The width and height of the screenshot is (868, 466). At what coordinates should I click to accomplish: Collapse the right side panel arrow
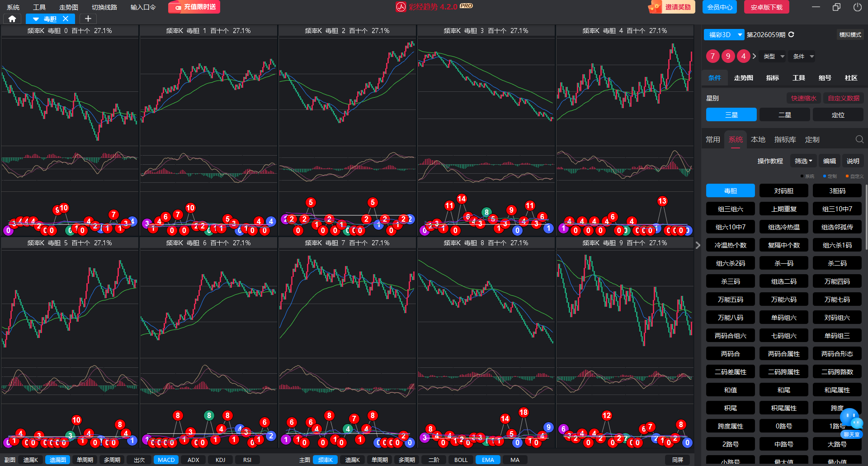coord(698,245)
